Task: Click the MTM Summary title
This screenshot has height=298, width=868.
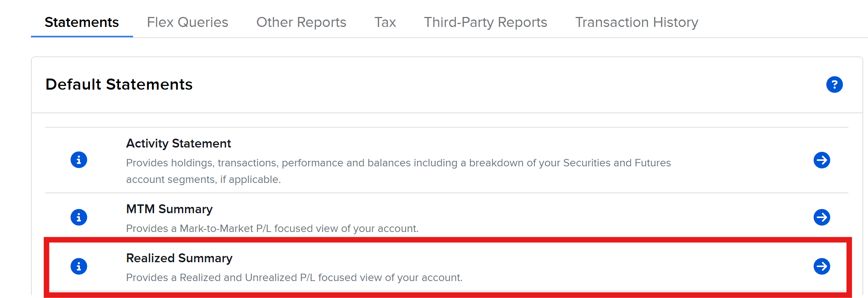Action: [169, 209]
